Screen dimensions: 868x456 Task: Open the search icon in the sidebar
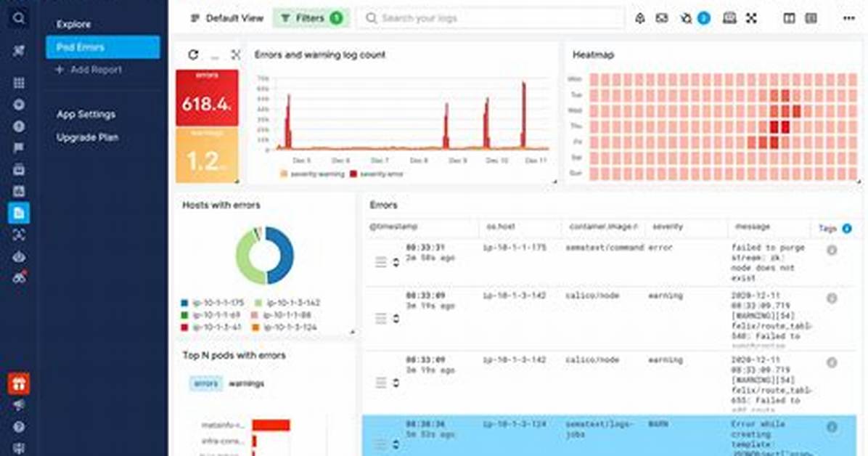coord(18,18)
